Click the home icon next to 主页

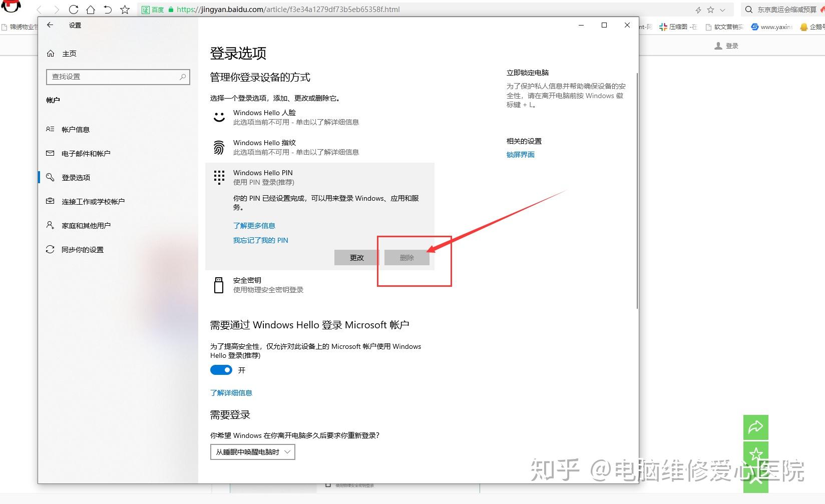coord(51,53)
